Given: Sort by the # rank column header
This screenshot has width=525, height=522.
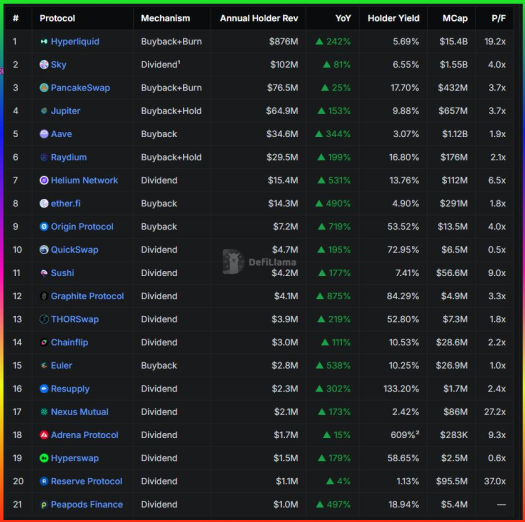Looking at the screenshot, I should pos(15,18).
